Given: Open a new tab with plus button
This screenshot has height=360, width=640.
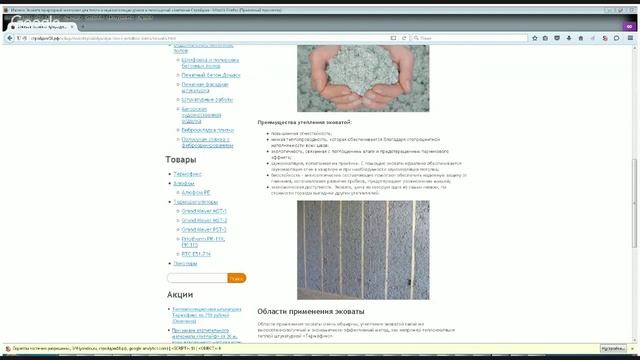Looking at the screenshot, I should [83, 27].
